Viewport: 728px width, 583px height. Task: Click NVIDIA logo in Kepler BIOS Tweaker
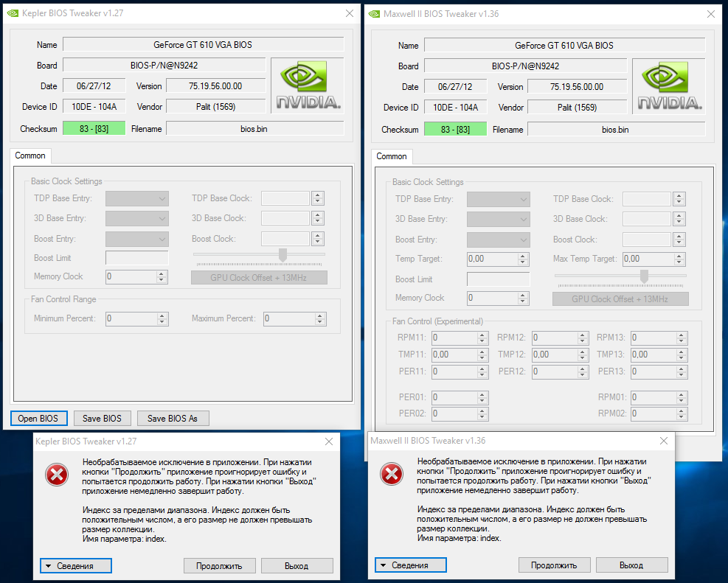tap(308, 85)
